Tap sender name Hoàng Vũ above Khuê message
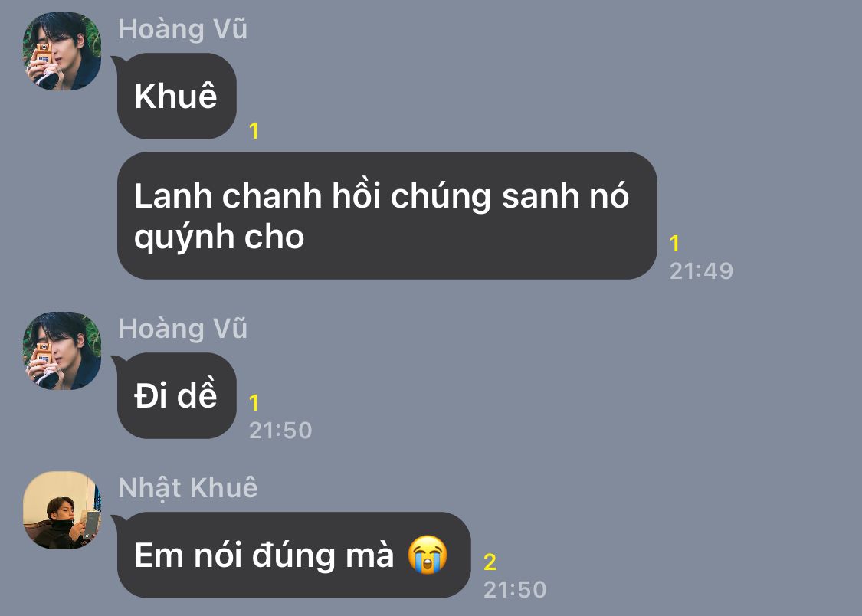This screenshot has width=862, height=616. pyautogui.click(x=182, y=30)
